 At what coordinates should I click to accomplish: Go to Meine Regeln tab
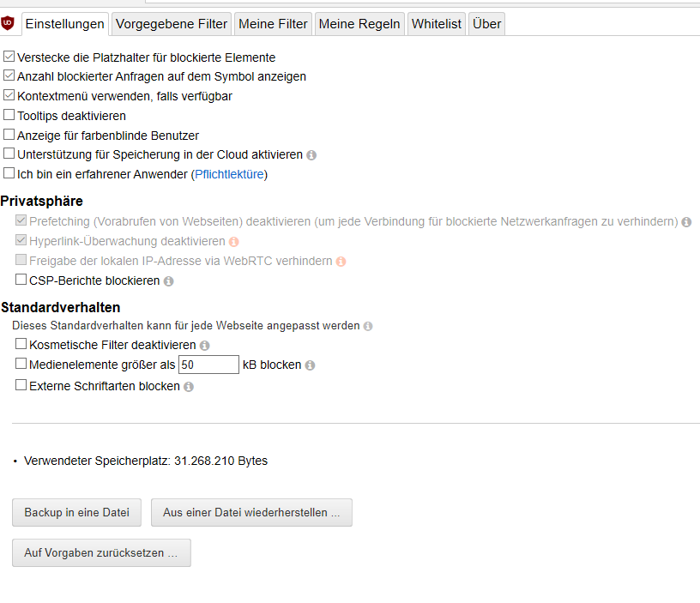(x=359, y=24)
